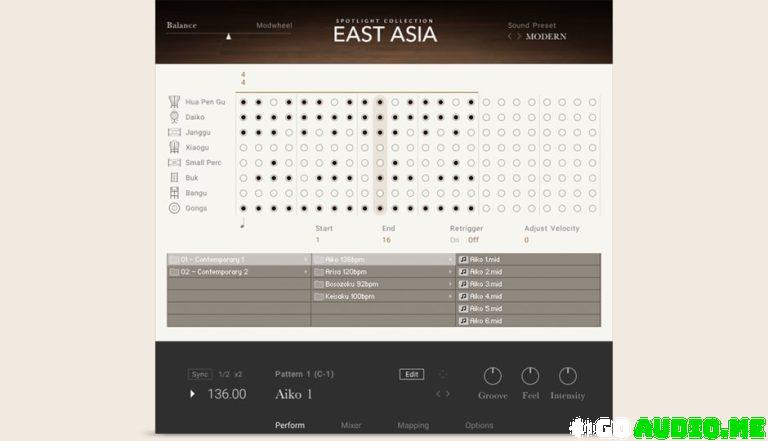Click the 136.00 tempo value

tap(227, 394)
